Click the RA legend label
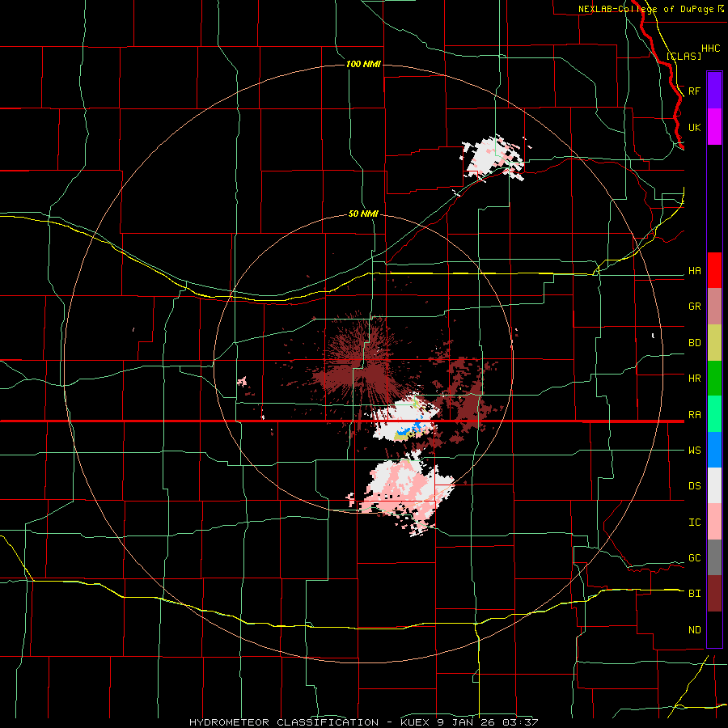This screenshot has width=728, height=728. pos(695,415)
